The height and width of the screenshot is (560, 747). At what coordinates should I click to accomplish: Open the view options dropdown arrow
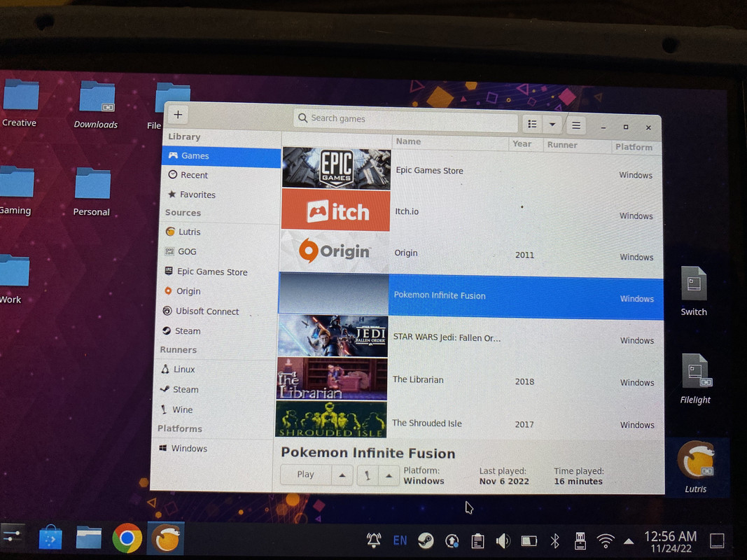552,125
